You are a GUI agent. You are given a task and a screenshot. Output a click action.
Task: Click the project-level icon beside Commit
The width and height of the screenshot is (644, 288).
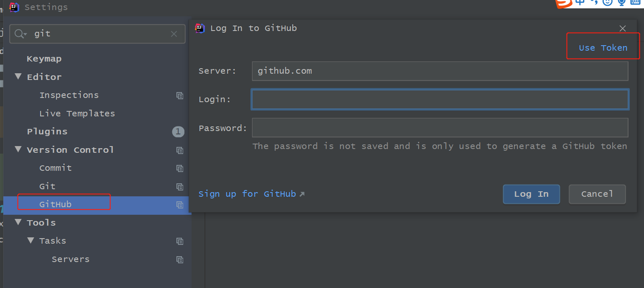click(x=180, y=168)
